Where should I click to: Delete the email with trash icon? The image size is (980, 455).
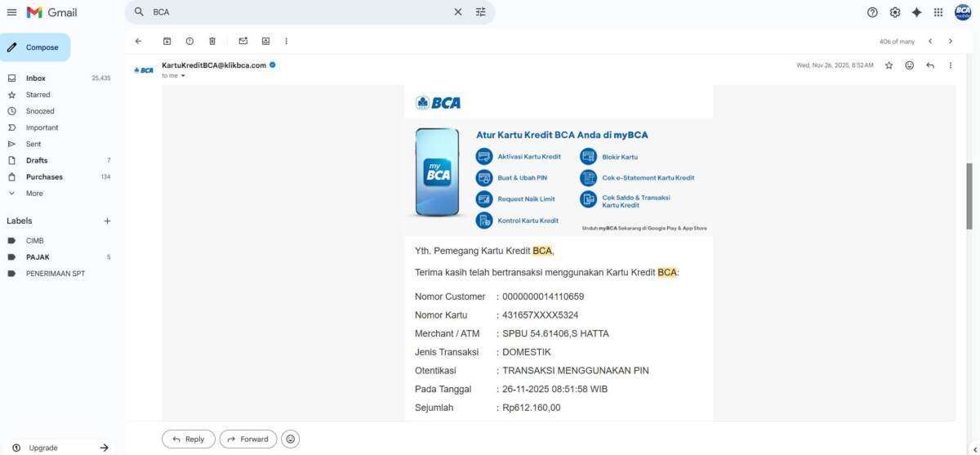(212, 41)
